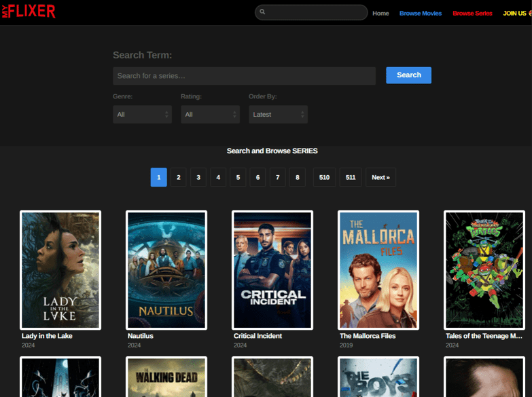Viewport: 532px width, 397px height.
Task: Click the magnifier icon in top search bar
Action: coord(263,12)
